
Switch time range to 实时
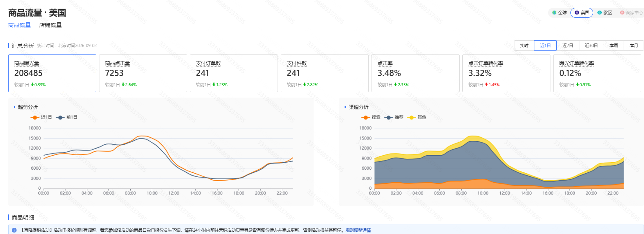(524, 45)
